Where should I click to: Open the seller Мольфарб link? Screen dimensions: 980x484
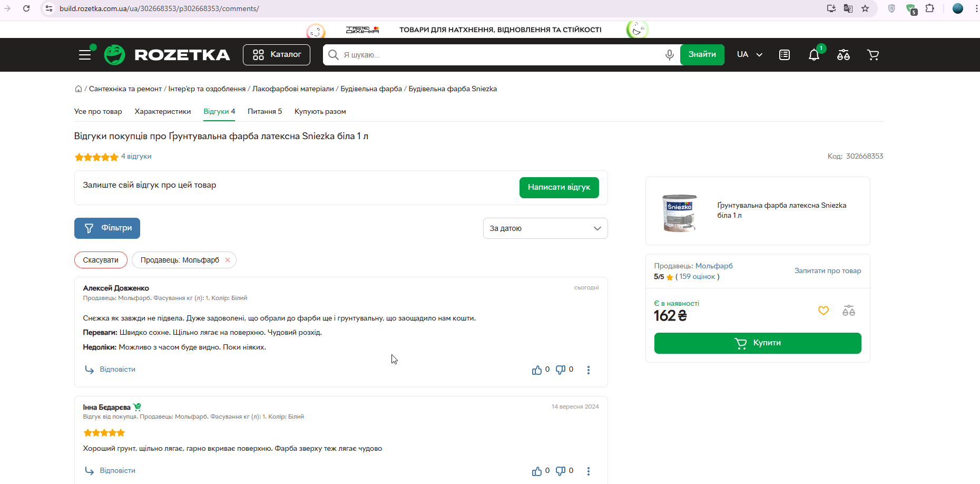coord(714,266)
